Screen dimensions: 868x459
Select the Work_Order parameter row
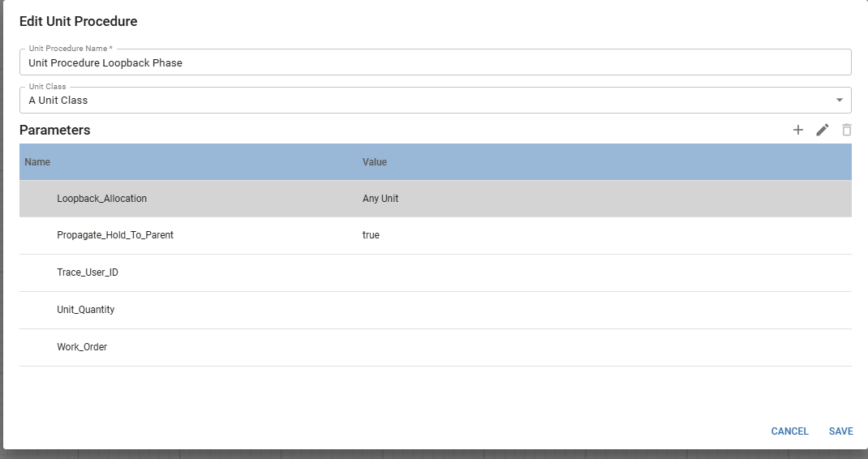tap(82, 347)
